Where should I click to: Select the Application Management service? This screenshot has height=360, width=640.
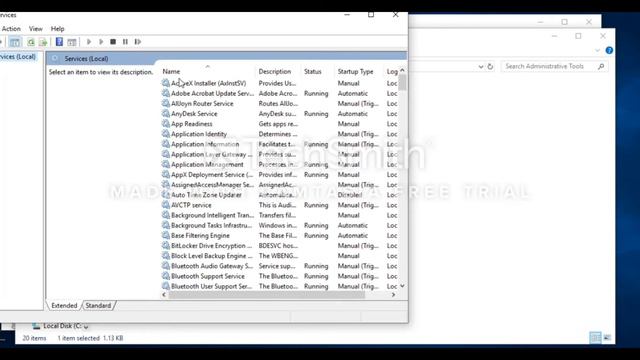click(x=280, y=164)
